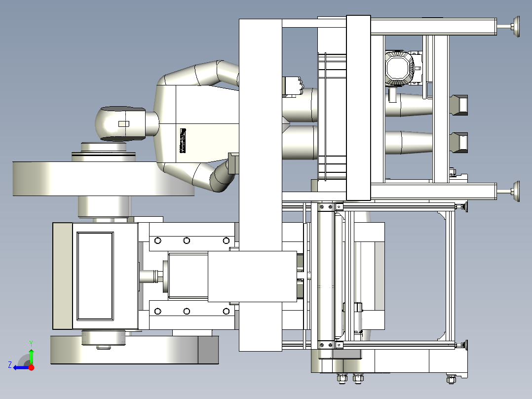Screen dimensions: 532x399
Task: Select the mannequin's lower shoe
Action: (x=459, y=142)
